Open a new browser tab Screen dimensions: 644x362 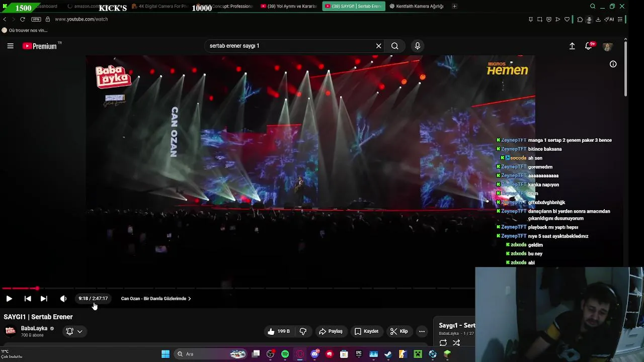click(x=454, y=6)
